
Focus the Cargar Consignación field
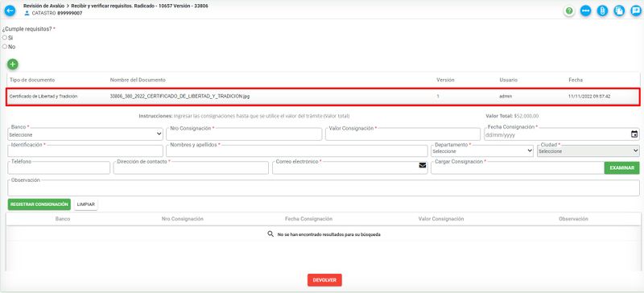[518, 167]
